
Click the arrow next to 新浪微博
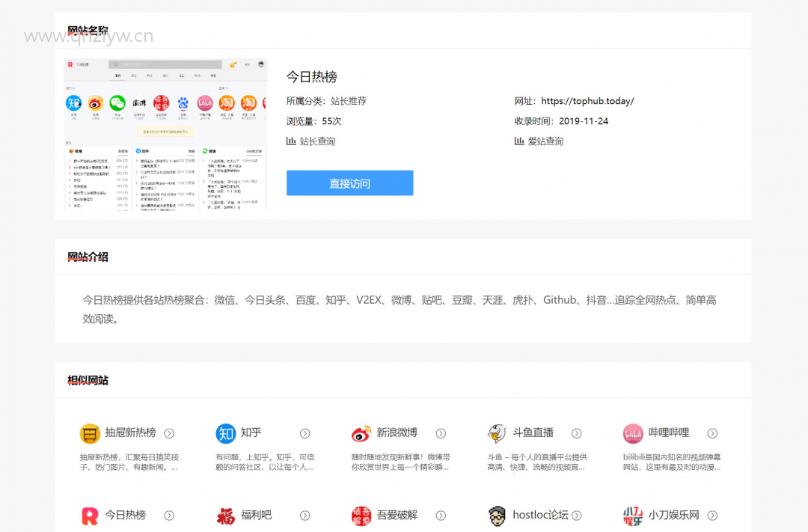441,433
